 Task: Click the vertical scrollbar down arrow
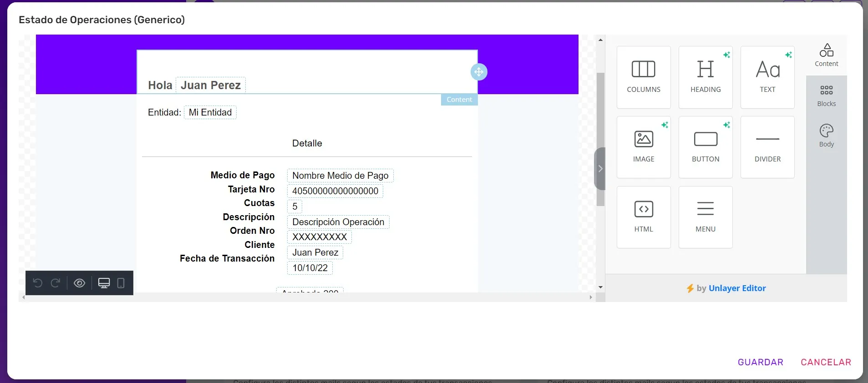coord(600,287)
